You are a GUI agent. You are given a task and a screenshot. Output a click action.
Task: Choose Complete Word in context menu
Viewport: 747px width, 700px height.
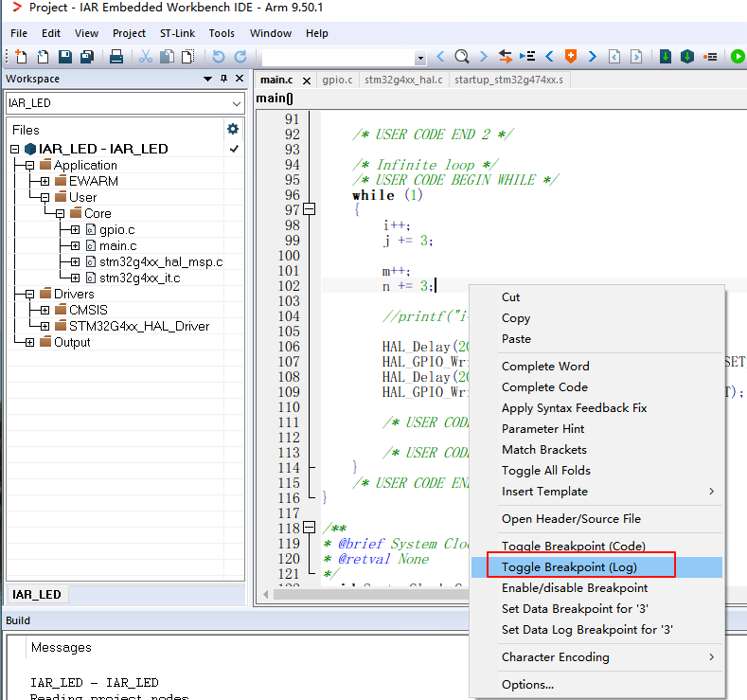[596, 366]
